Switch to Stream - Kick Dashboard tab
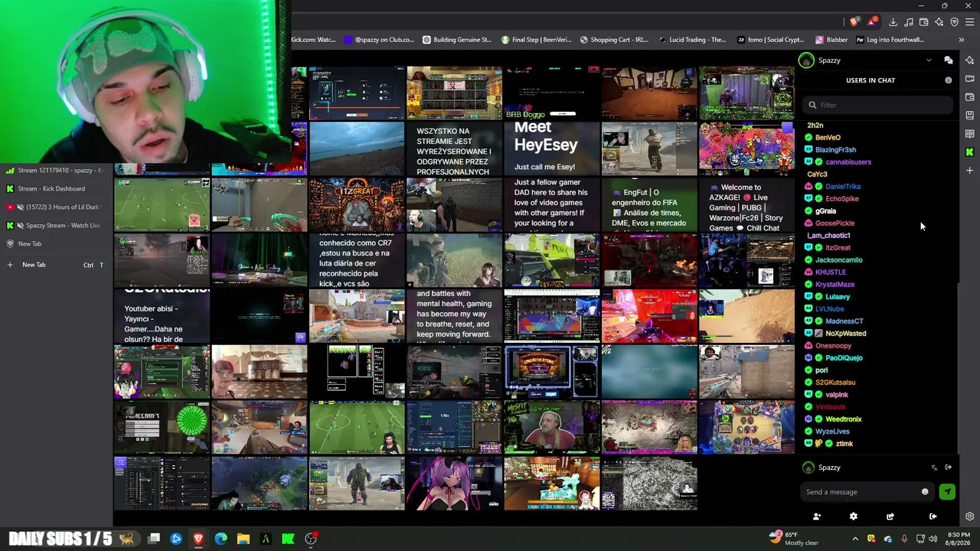Image resolution: width=980 pixels, height=551 pixels. (56, 188)
